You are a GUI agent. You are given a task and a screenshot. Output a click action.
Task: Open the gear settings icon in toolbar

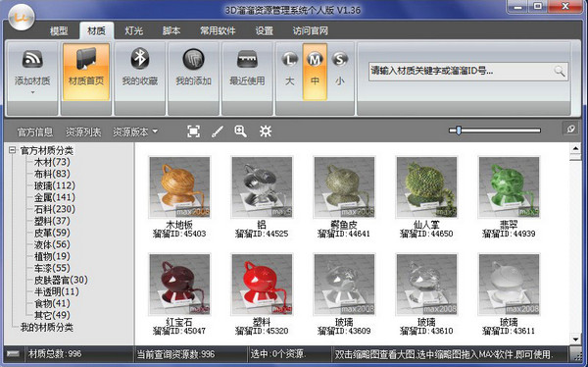266,131
